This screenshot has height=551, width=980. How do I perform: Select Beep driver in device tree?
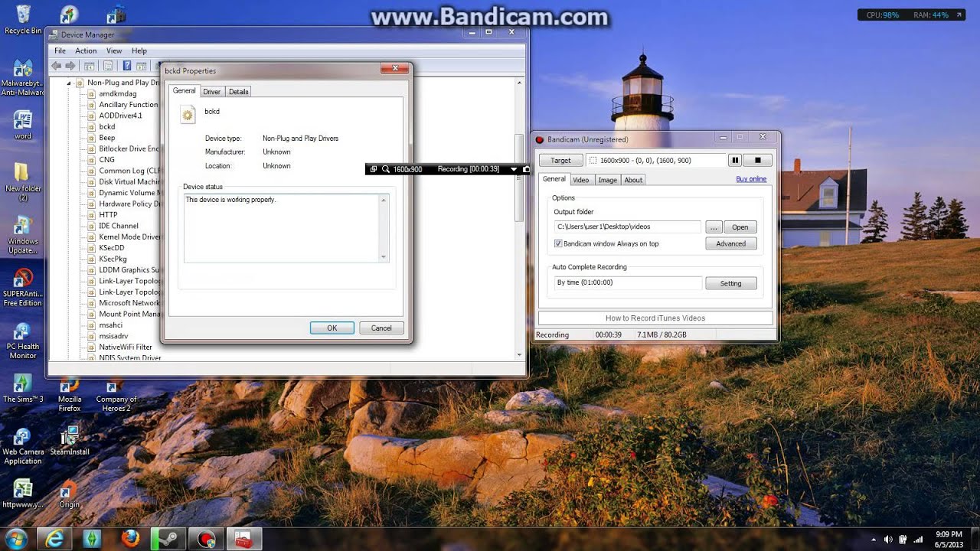[x=107, y=138]
